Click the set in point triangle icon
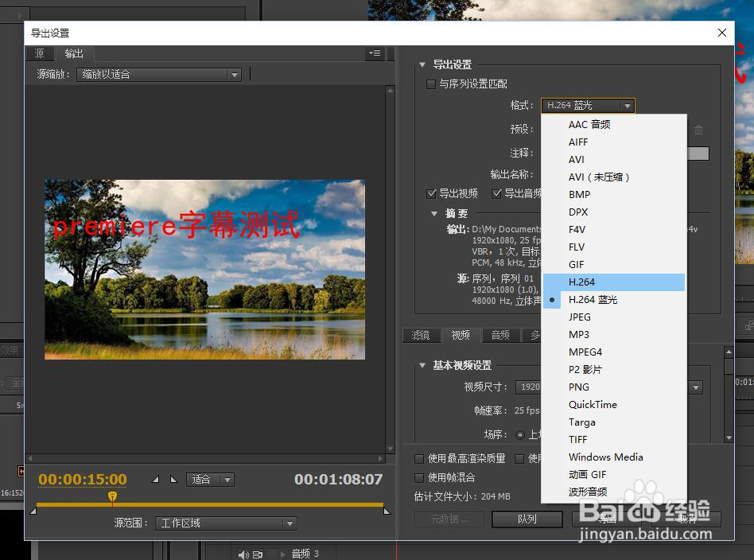Image resolution: width=754 pixels, height=560 pixels. pos(155,479)
